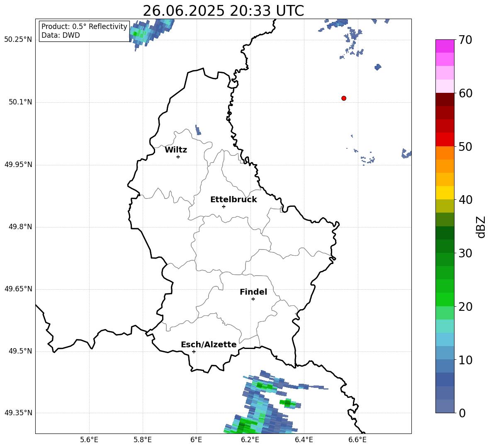The width and height of the screenshot is (491, 448).
Task: Click the Wiltz station label
Action: coord(176,150)
